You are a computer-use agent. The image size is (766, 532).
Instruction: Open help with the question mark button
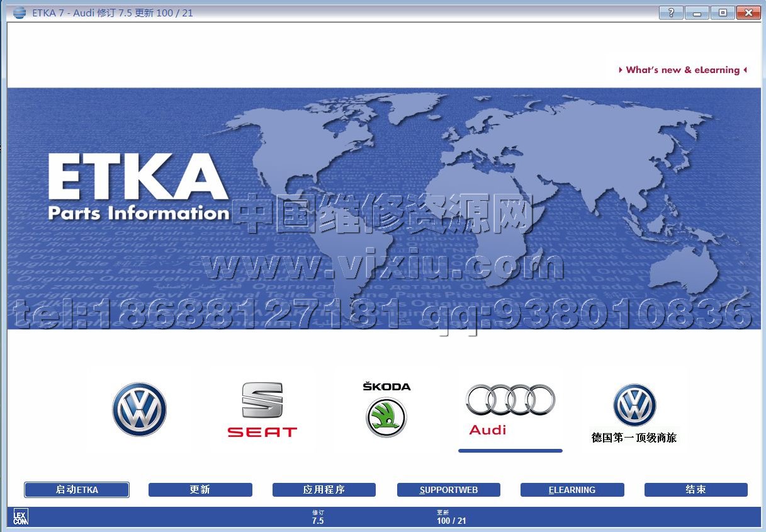671,13
